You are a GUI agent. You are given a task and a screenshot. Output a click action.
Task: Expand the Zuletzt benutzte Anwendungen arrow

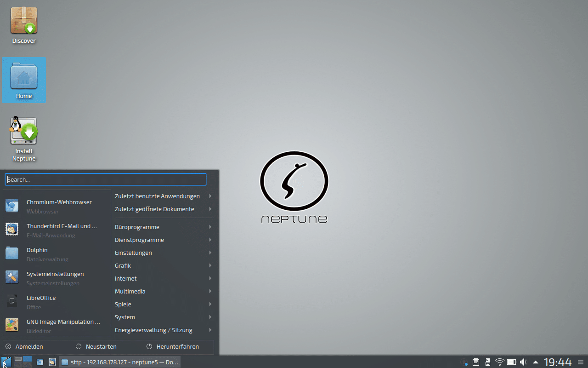pos(210,196)
